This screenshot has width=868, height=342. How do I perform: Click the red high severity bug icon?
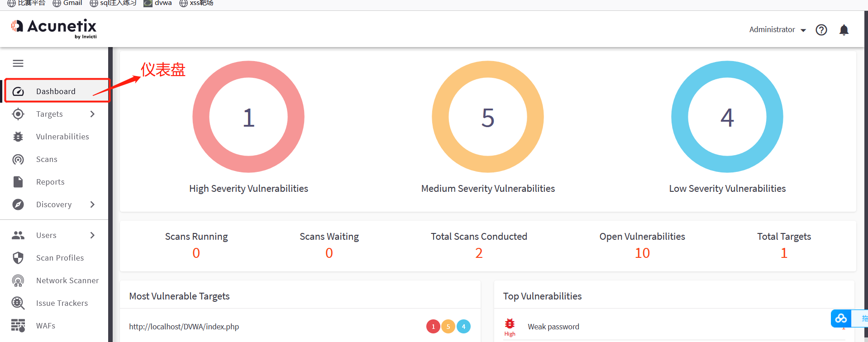(x=510, y=323)
